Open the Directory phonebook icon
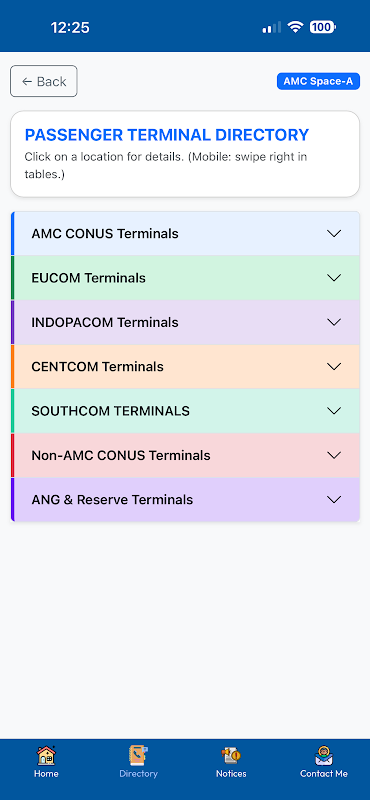The height and width of the screenshot is (800, 370). click(x=138, y=756)
